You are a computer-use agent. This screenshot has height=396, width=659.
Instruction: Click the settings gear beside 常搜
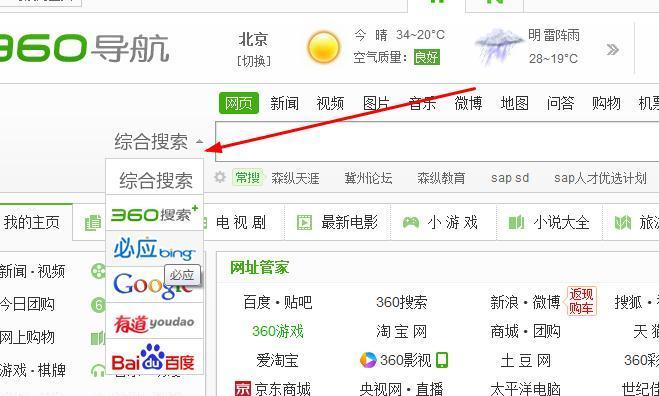[x=220, y=177]
